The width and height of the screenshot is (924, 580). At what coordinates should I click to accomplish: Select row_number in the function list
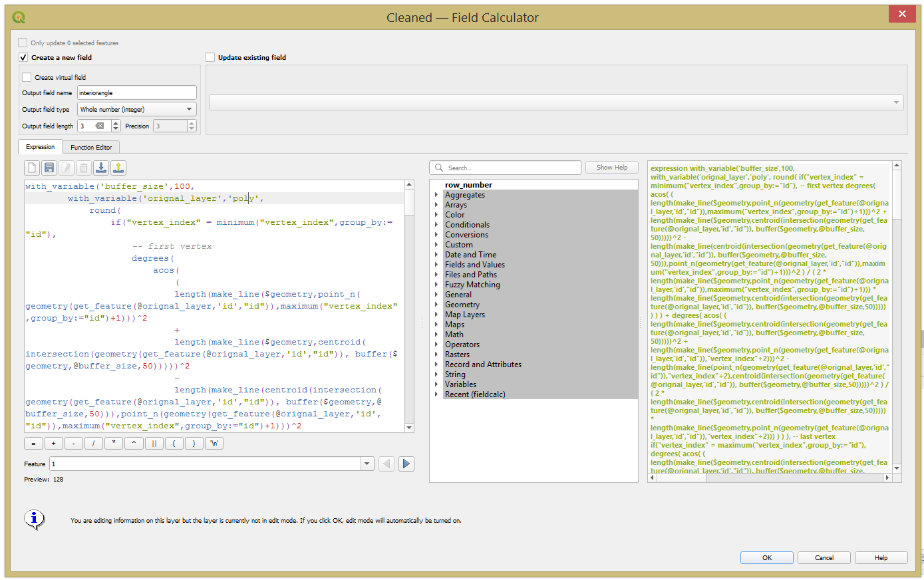[x=468, y=185]
